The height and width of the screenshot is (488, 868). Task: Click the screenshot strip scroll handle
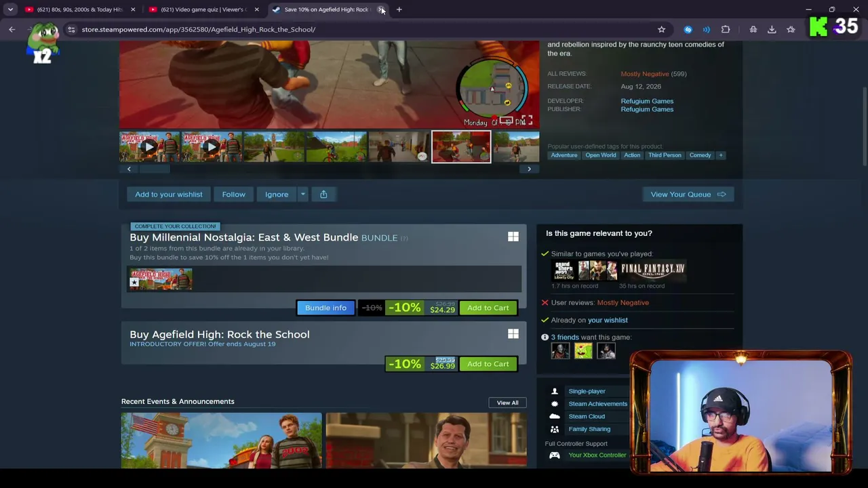[x=155, y=169]
